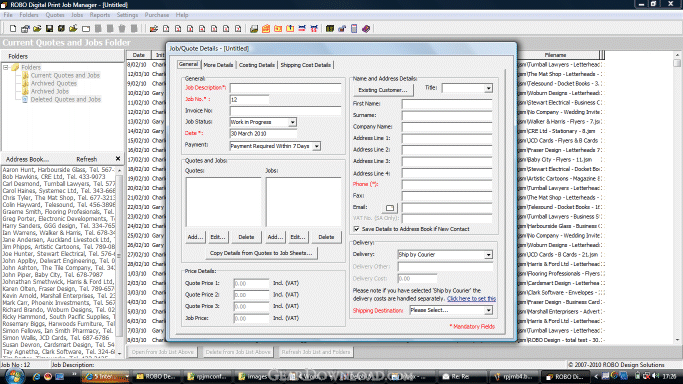Click the Deleted Quotes and Jobs folder icon
The width and height of the screenshot is (683, 384).
(x=25, y=99)
